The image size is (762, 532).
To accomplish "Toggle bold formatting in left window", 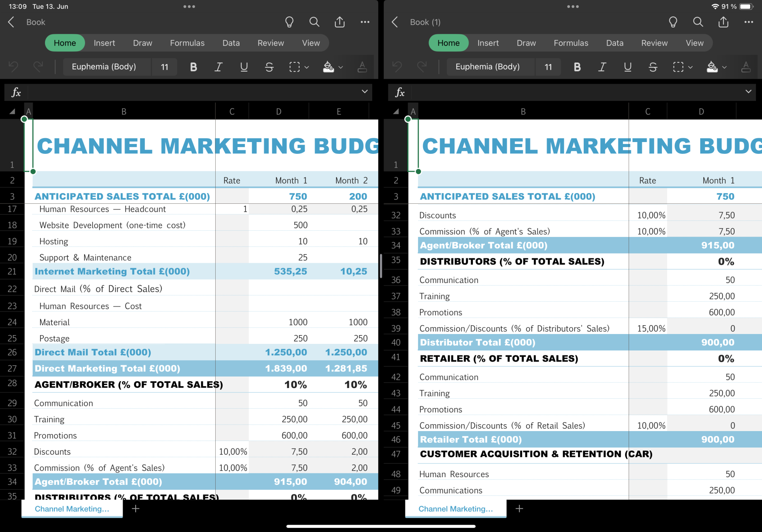I will 193,67.
